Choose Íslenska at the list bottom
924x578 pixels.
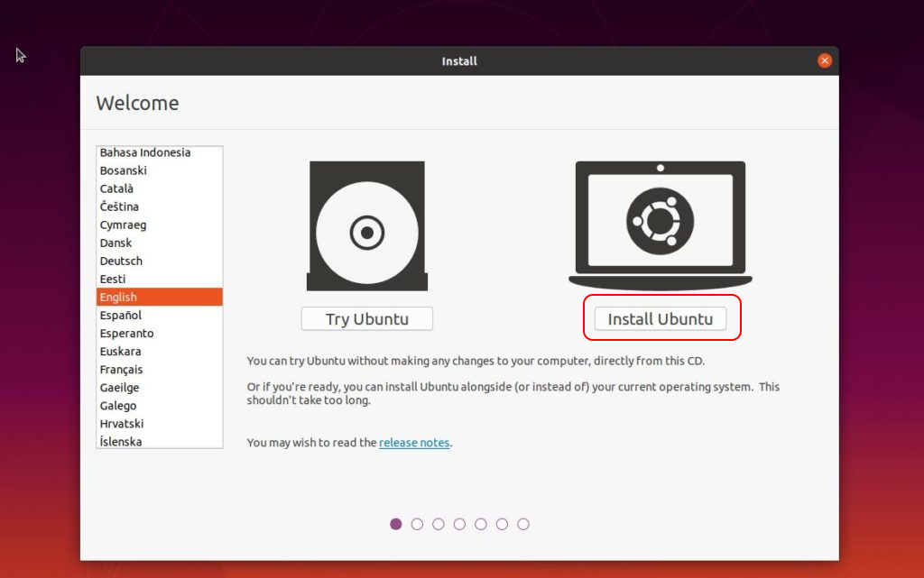[121, 441]
